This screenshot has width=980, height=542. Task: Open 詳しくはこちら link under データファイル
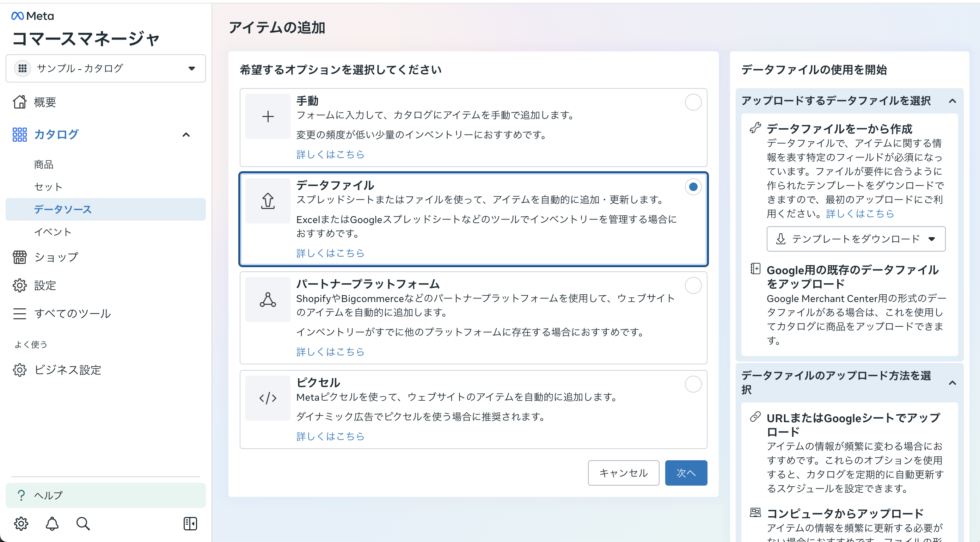coord(330,253)
